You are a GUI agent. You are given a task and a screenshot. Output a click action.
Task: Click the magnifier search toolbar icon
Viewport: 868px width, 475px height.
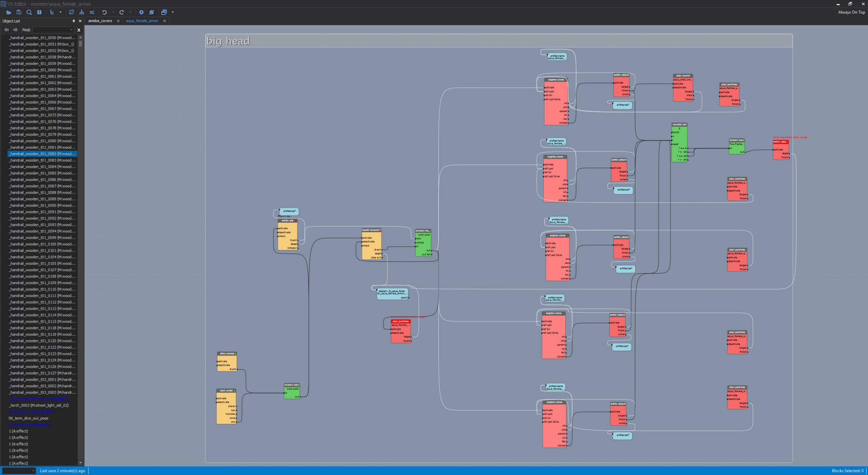pyautogui.click(x=29, y=12)
